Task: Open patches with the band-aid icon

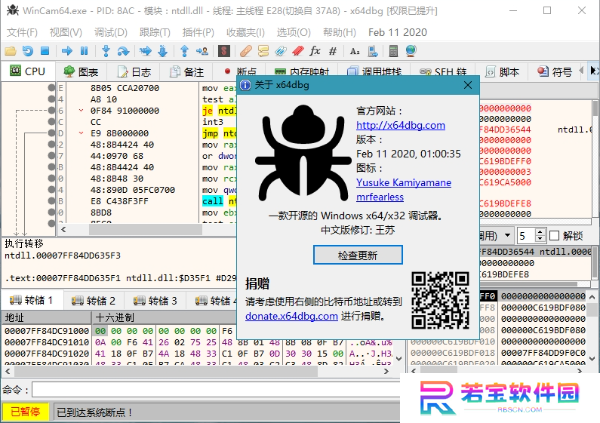Action: point(246,51)
